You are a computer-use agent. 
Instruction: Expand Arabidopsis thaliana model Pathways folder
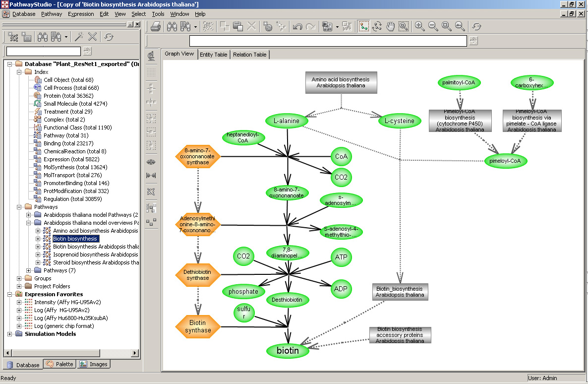[28, 215]
